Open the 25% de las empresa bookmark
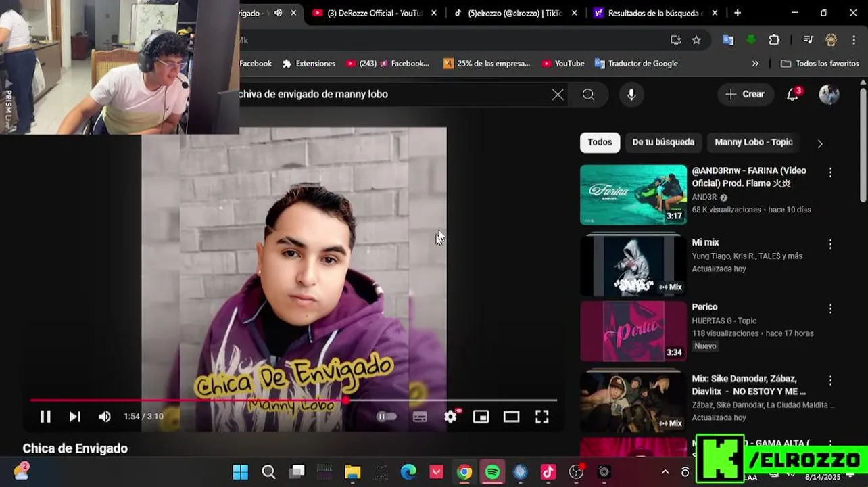The height and width of the screenshot is (487, 868). tap(487, 64)
